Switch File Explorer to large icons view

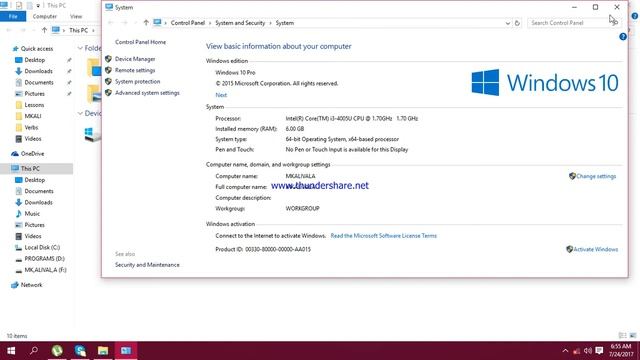tap(633, 336)
